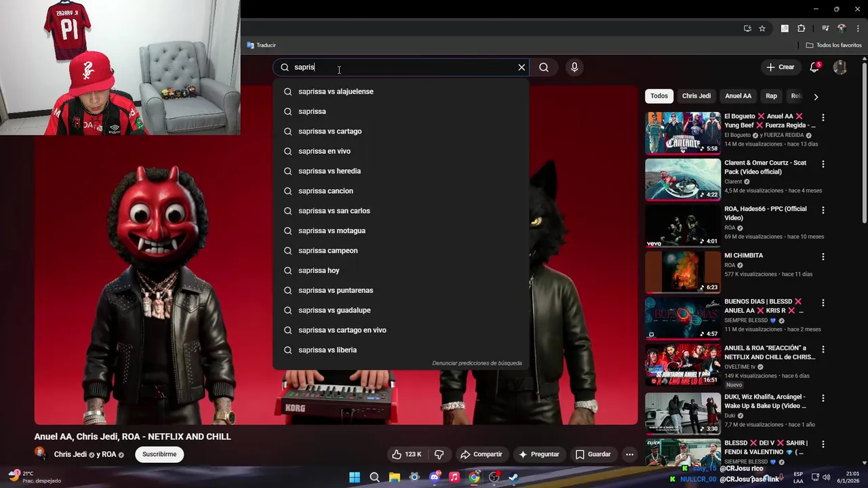Open options for DUKI Wake Up video
868x488 pixels.
[823, 398]
